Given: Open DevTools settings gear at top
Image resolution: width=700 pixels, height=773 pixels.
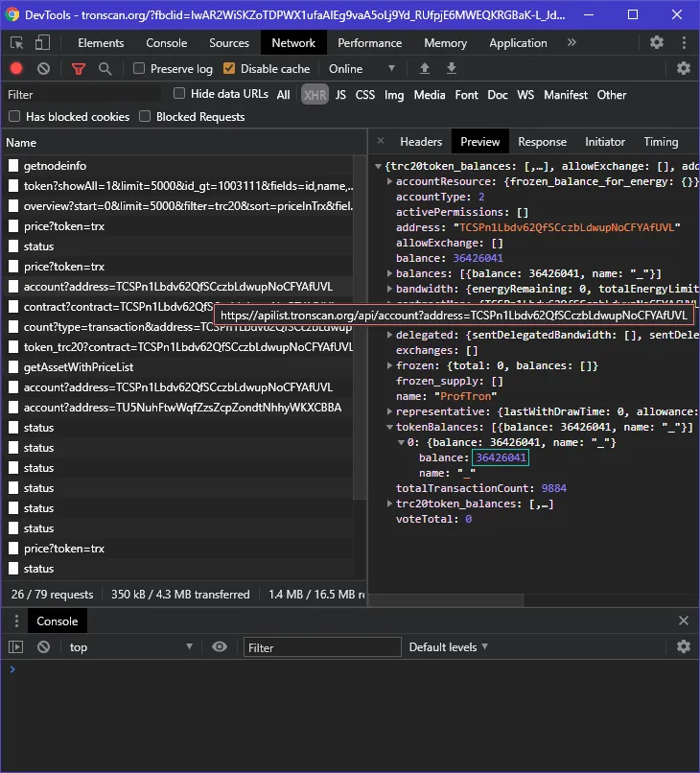Looking at the screenshot, I should click(657, 42).
